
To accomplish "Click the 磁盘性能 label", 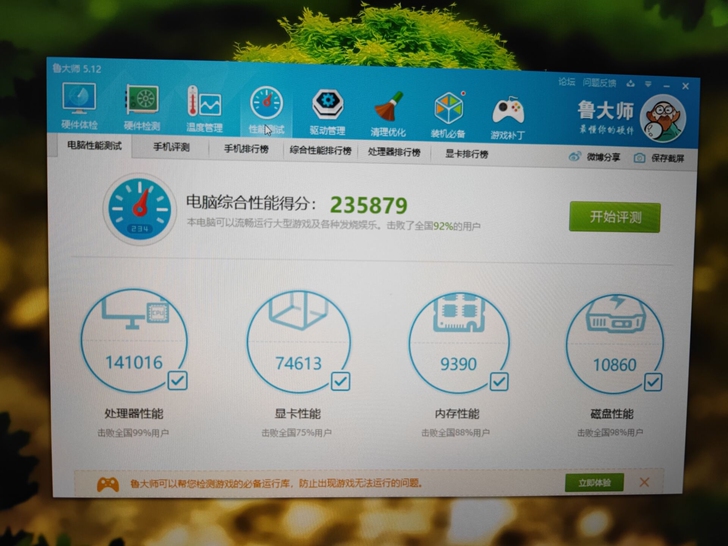I will [612, 414].
